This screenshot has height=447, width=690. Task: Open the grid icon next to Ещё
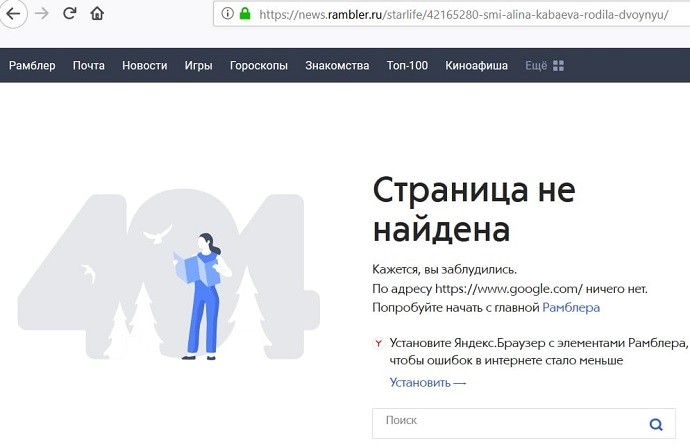click(x=558, y=66)
